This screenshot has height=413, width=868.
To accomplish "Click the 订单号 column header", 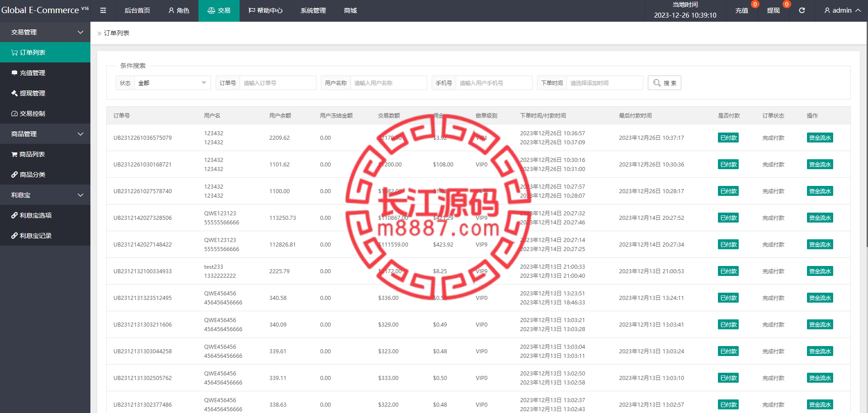I will 122,115.
